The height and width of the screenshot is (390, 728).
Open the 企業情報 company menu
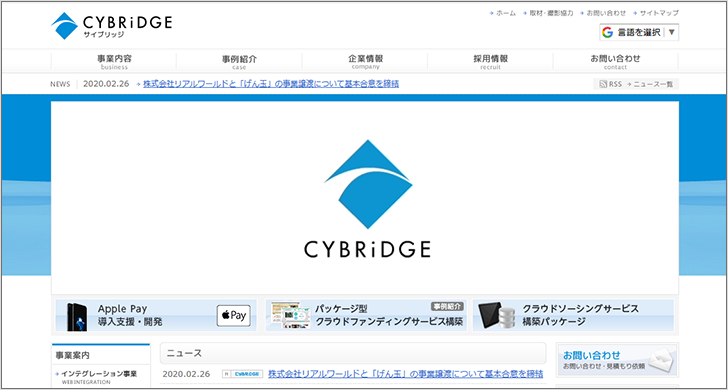tap(365, 61)
